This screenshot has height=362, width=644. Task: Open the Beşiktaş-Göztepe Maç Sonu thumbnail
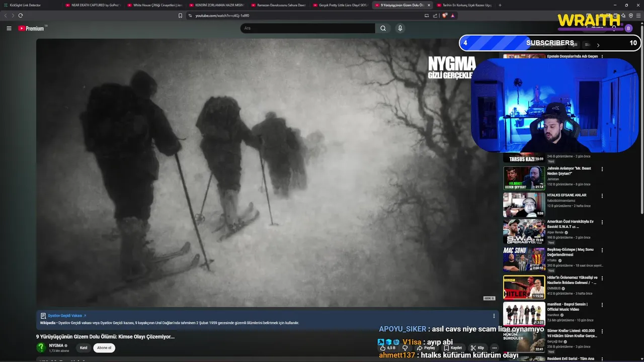pyautogui.click(x=524, y=259)
